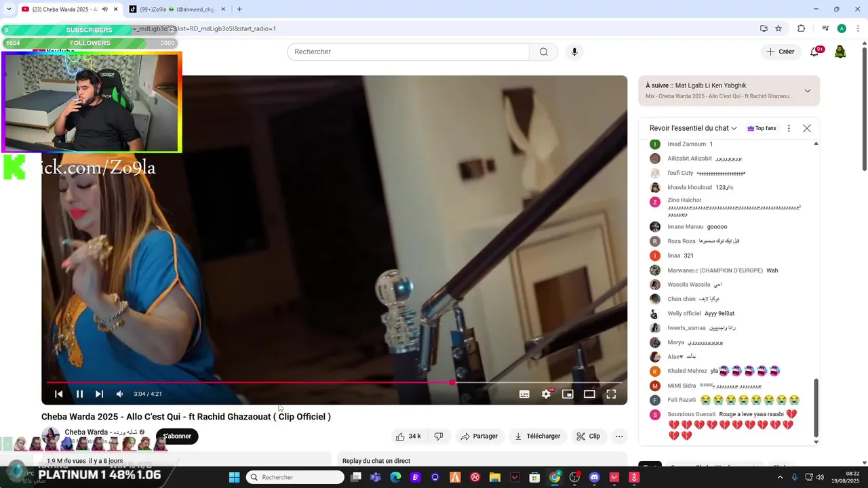Open chat replay three-dot options
This screenshot has height=488, width=868.
[x=789, y=128]
